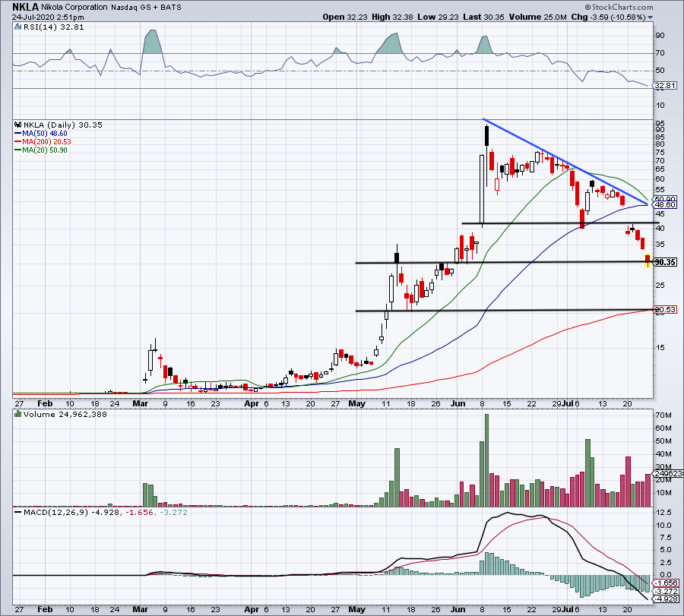Click the -4.928 MACD tag on right axis
Image resolution: width=684 pixels, height=616 pixels.
pos(666,599)
